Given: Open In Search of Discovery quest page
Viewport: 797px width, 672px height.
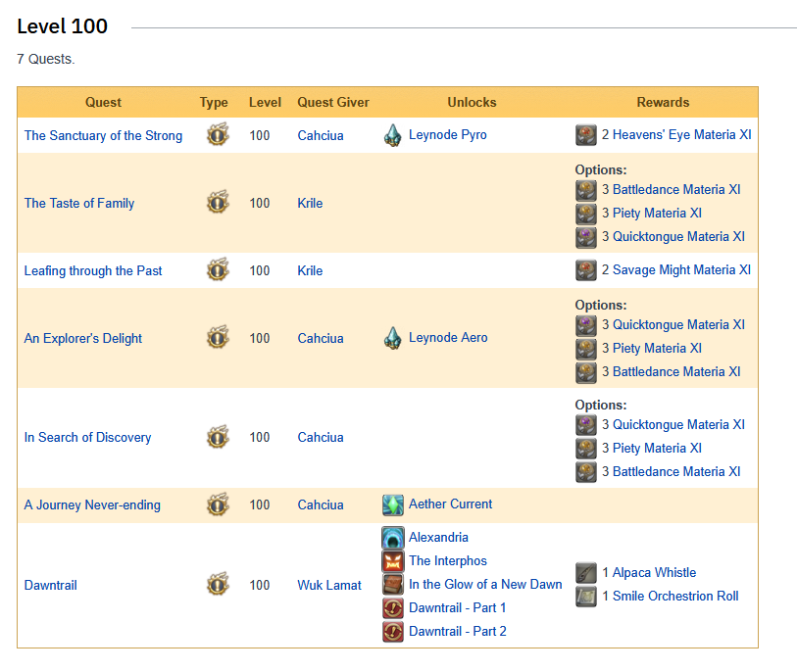Looking at the screenshot, I should coord(87,437).
